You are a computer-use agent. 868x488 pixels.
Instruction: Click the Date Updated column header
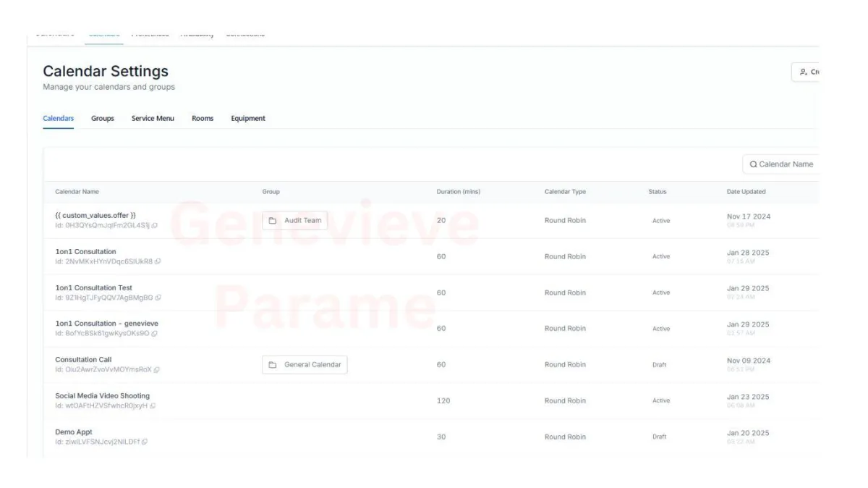tap(746, 192)
